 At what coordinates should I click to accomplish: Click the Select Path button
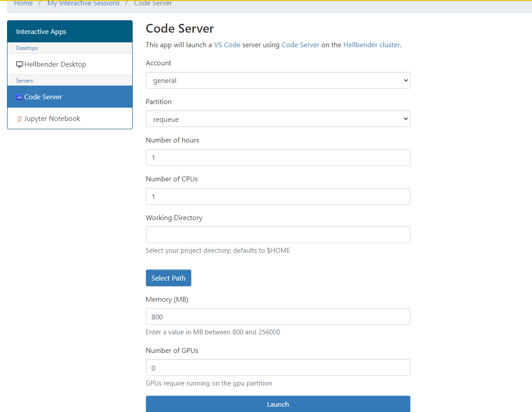pyautogui.click(x=168, y=278)
